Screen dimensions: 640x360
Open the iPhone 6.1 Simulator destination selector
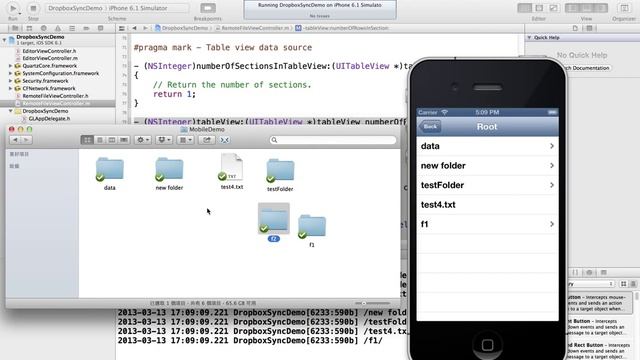click(x=138, y=8)
